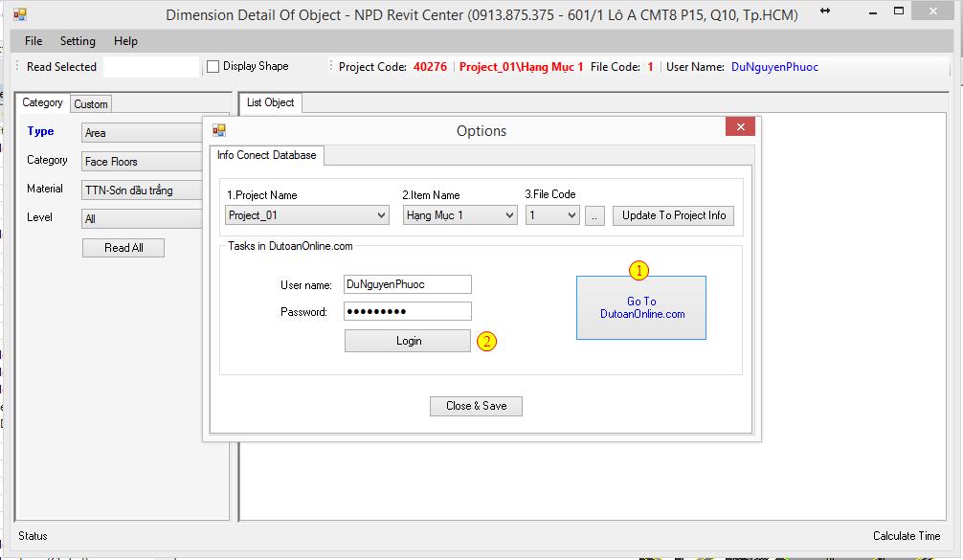Click the project code 40276 text
This screenshot has width=963, height=560.
(430, 66)
